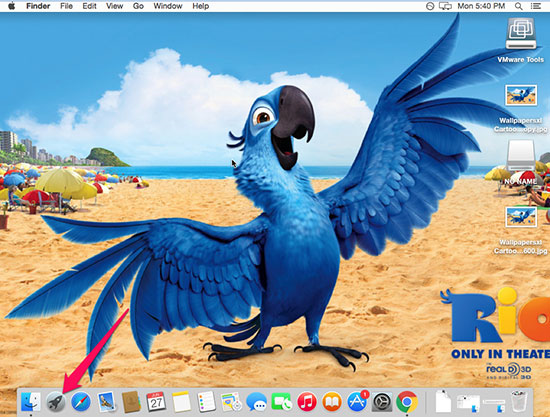Open Finder from the Dock

(31, 402)
